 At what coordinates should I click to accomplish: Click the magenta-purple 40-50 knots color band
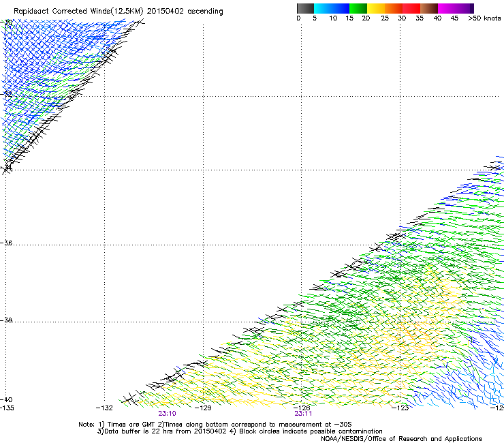point(456,8)
